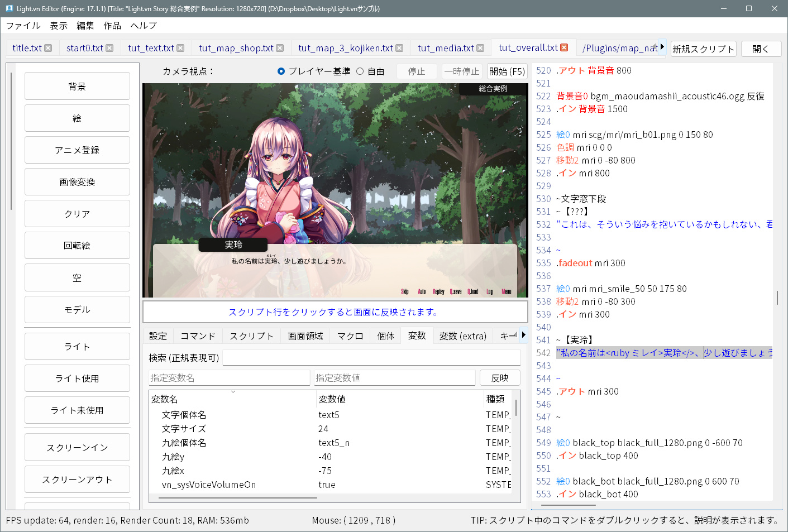Open the ヘルプ menu

[144, 26]
